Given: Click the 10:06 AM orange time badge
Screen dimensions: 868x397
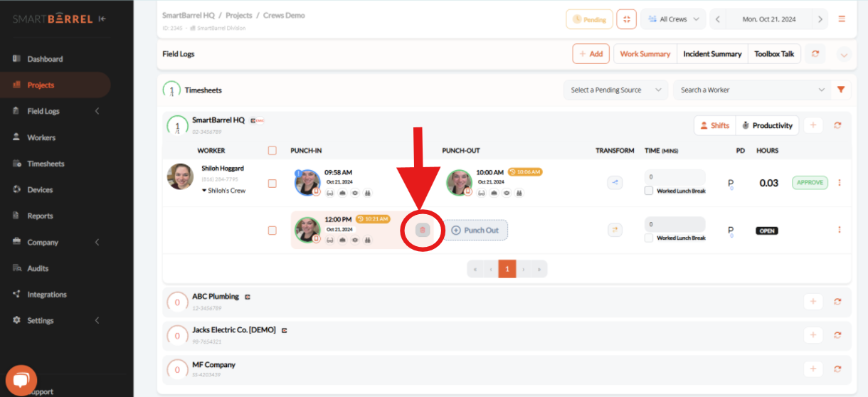Looking at the screenshot, I should (x=524, y=172).
